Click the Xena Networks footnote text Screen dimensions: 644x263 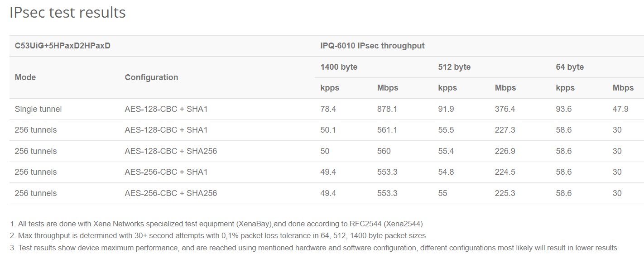tap(216, 224)
